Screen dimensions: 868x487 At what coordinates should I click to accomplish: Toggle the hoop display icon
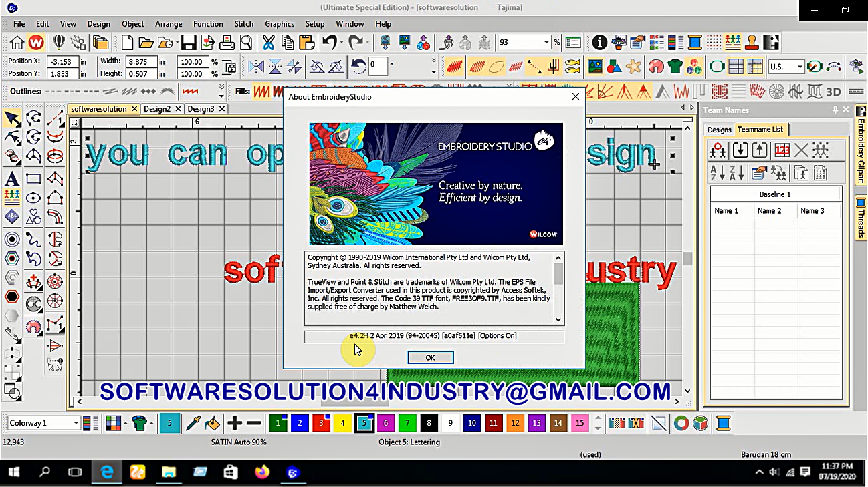pos(718,67)
